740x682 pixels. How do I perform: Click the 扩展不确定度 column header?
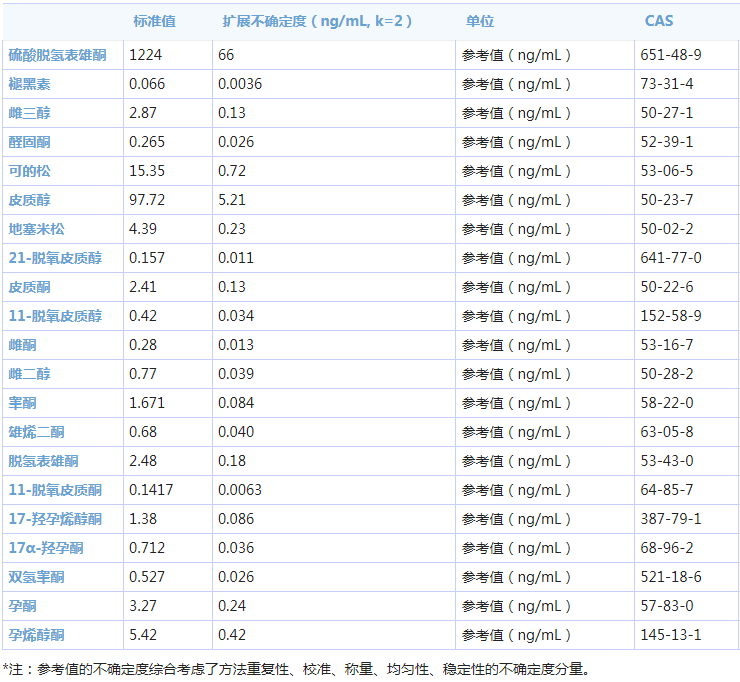point(317,21)
